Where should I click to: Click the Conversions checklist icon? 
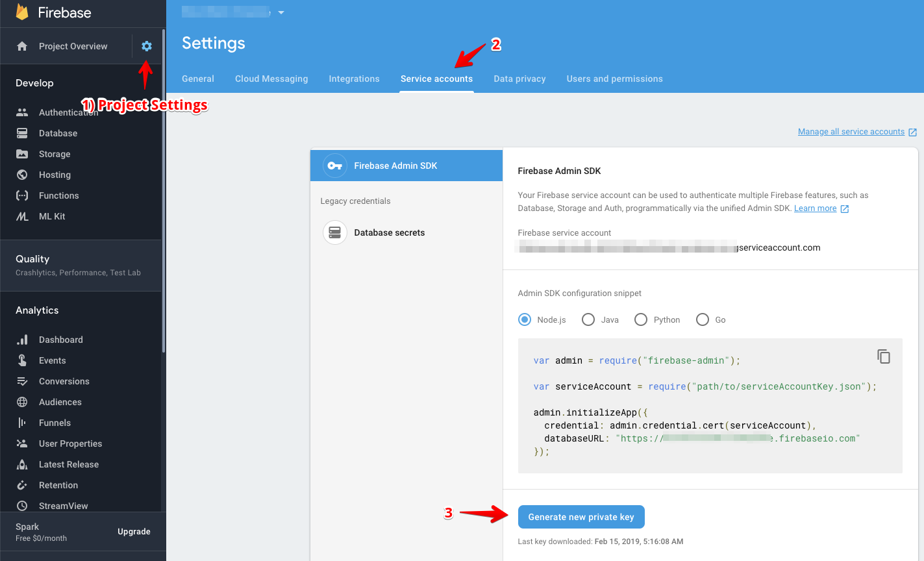(x=22, y=381)
